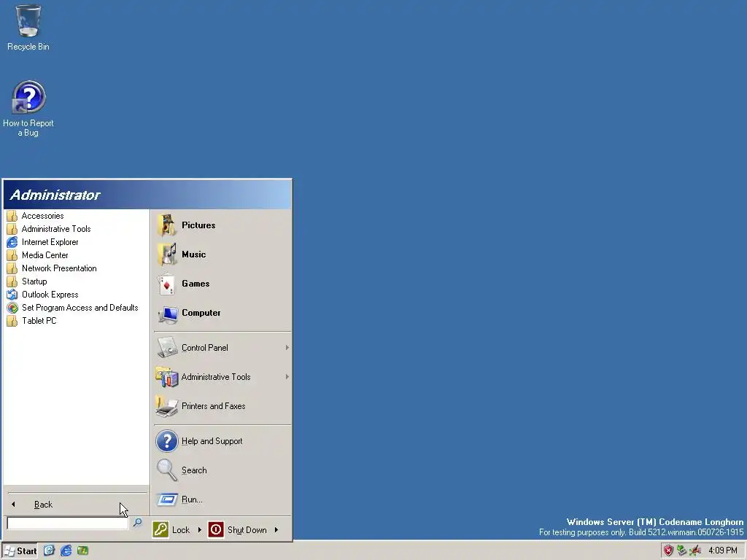Image resolution: width=747 pixels, height=560 pixels.
Task: Click the Administrator user name header
Action: point(55,195)
